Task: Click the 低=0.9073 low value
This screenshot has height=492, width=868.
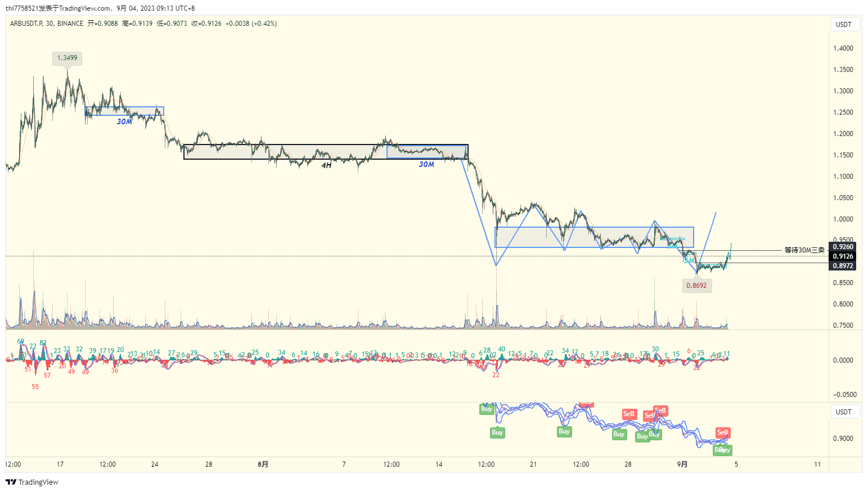Action: 172,24
